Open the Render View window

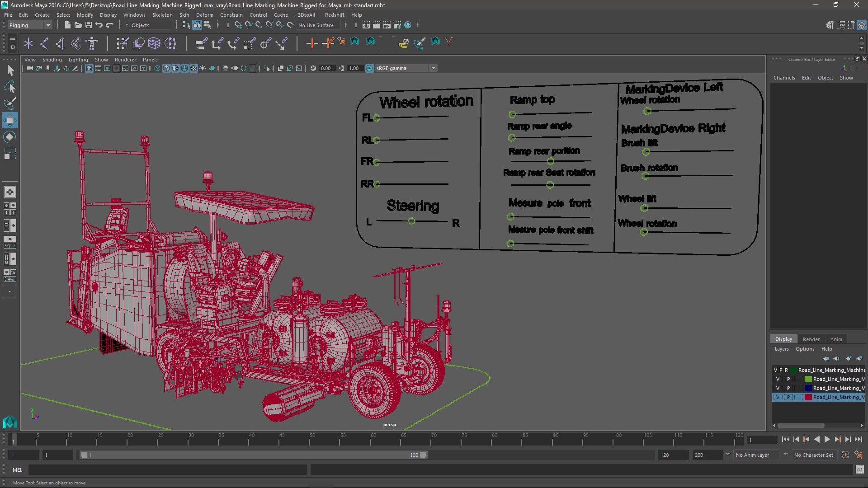click(366, 25)
